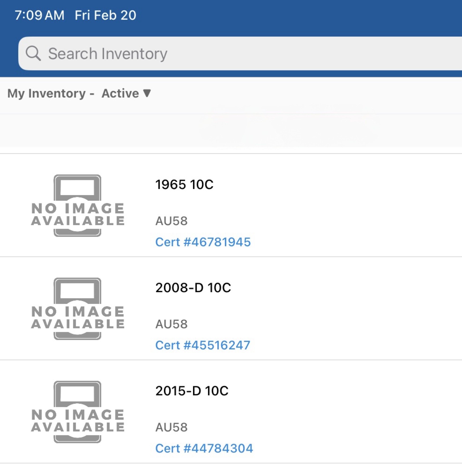Click the AU58 grade under 1965 10C
462x476 pixels.
pos(171,221)
